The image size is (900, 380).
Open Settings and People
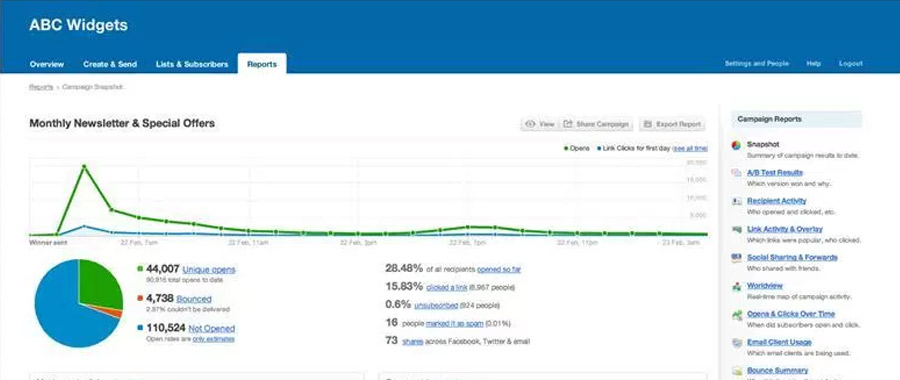click(x=757, y=64)
